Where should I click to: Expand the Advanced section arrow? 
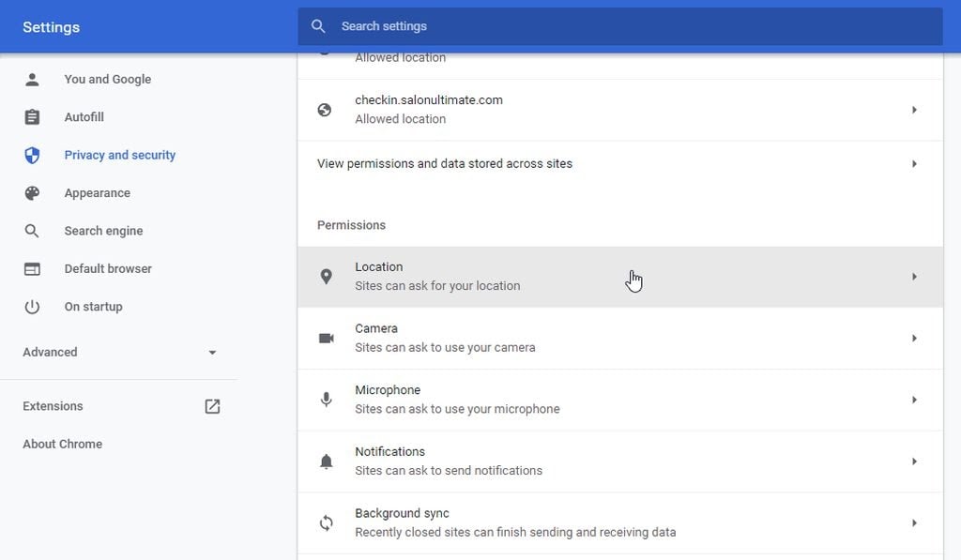(x=212, y=353)
